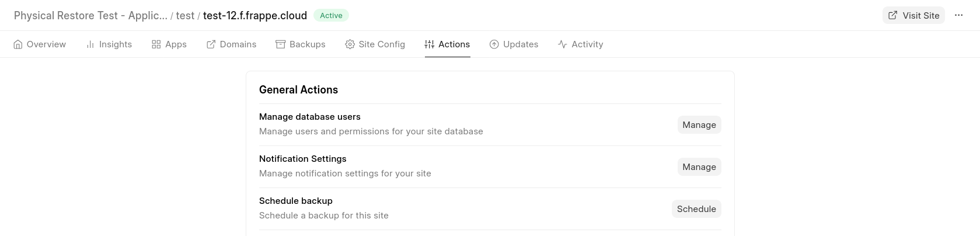Image resolution: width=980 pixels, height=236 pixels.
Task: Open the Backups tab
Action: [307, 44]
